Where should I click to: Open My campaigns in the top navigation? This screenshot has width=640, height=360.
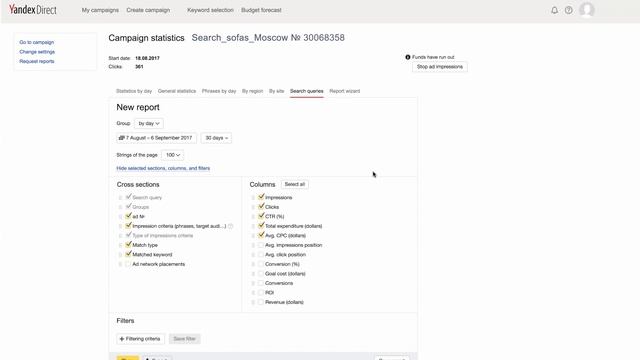click(100, 10)
